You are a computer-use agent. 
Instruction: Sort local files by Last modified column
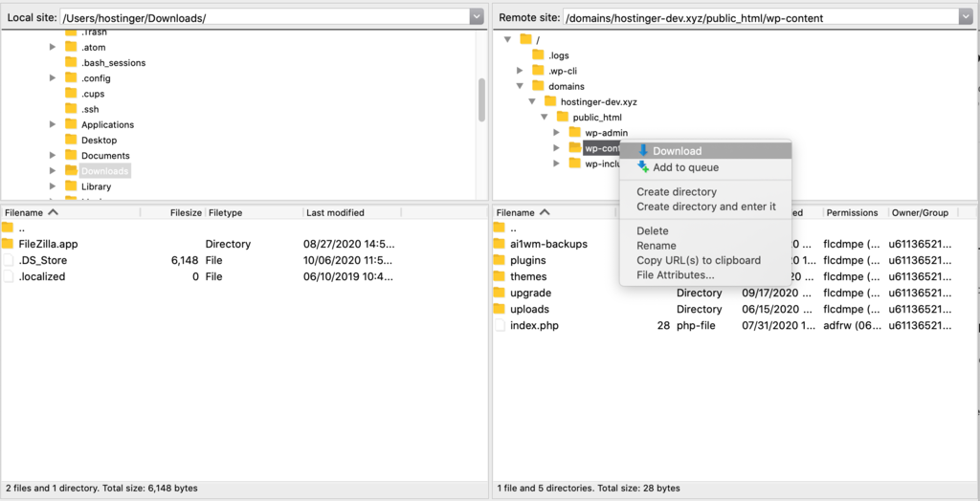[x=335, y=212]
